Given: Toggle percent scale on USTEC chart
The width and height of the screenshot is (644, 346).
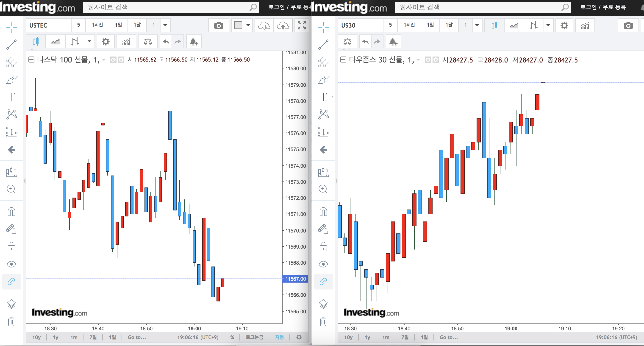Looking at the screenshot, I should (232, 337).
